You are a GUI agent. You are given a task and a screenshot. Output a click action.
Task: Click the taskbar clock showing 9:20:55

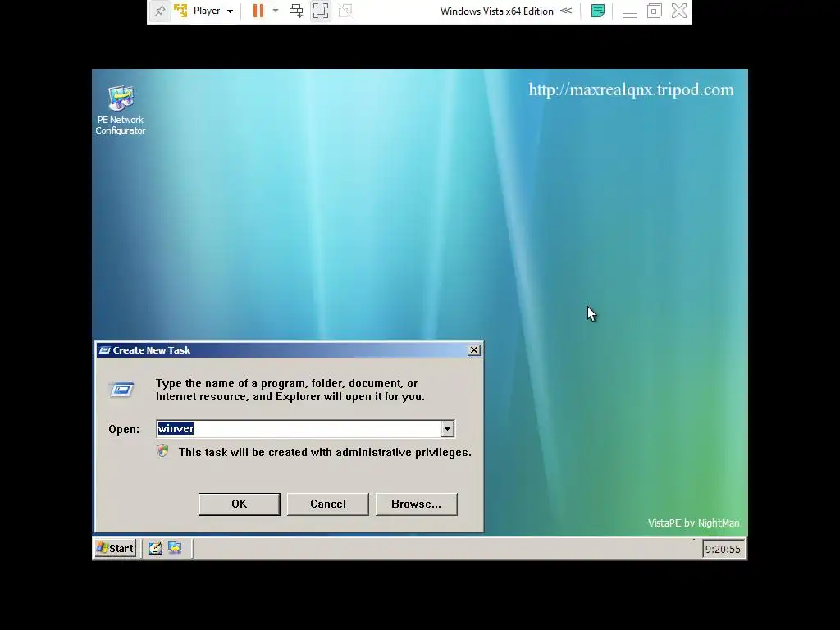[723, 549]
